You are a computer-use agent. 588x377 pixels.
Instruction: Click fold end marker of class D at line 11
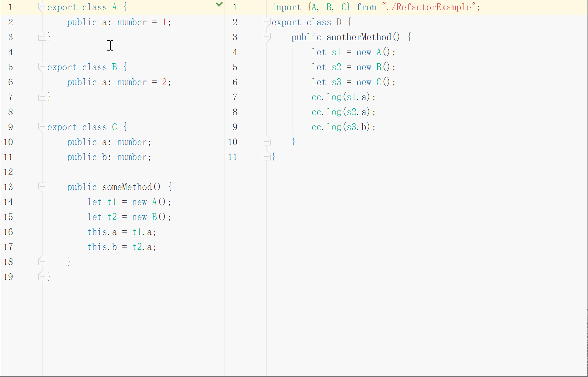click(267, 156)
